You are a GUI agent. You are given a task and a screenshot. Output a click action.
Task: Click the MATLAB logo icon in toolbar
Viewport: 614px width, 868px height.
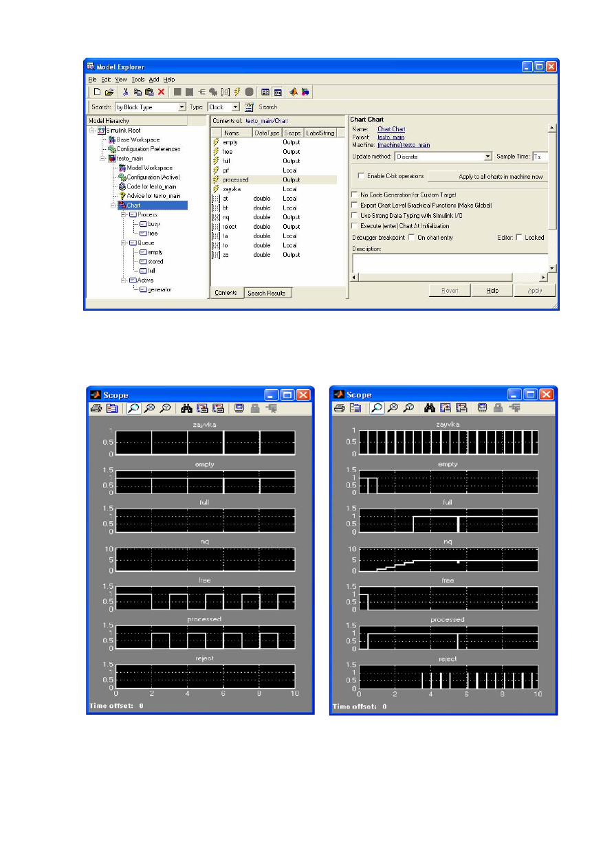(x=293, y=91)
